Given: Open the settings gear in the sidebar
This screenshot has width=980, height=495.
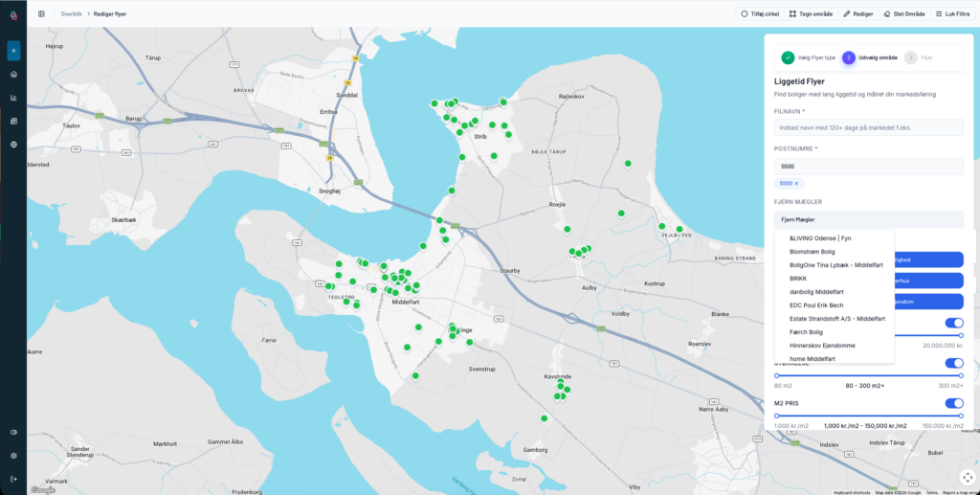Looking at the screenshot, I should point(13,456).
